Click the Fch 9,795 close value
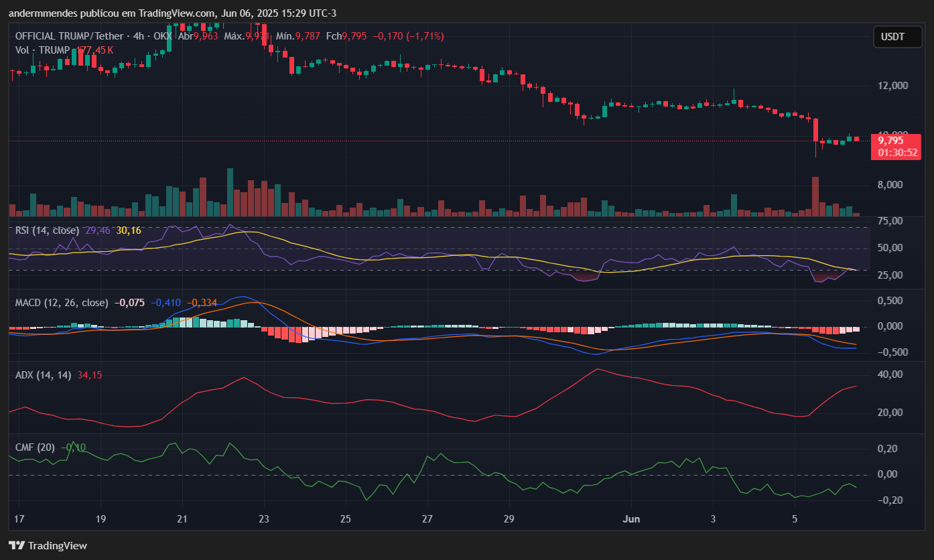Image resolution: width=934 pixels, height=560 pixels. pos(346,36)
